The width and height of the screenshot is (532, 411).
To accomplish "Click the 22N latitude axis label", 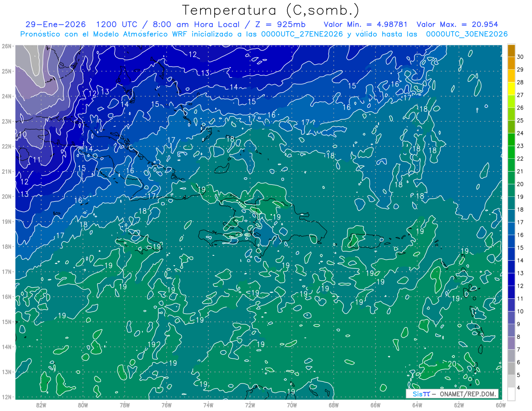I will point(6,146).
